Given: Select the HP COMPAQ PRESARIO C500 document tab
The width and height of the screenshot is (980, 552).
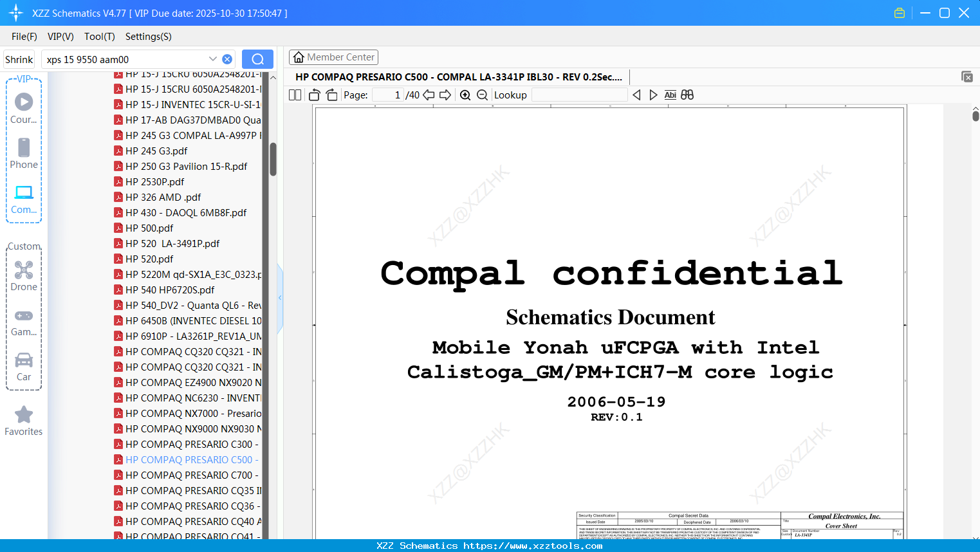Looking at the screenshot, I should 458,77.
